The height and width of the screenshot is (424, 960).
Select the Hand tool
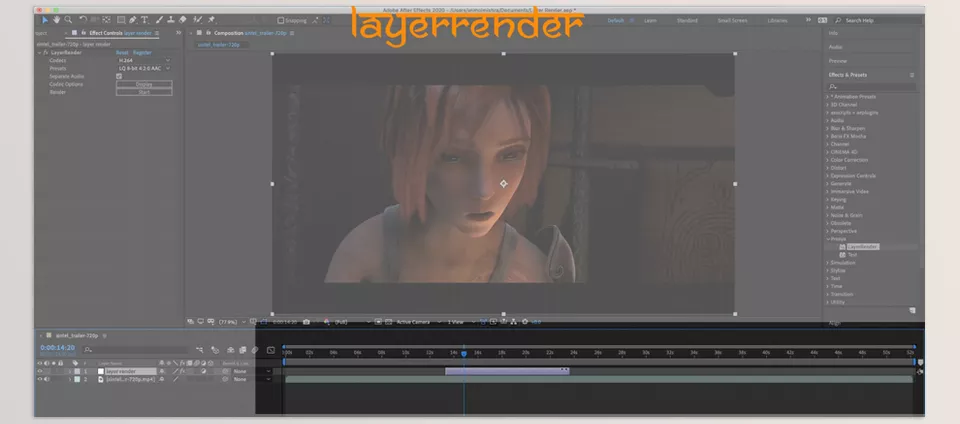(56, 20)
